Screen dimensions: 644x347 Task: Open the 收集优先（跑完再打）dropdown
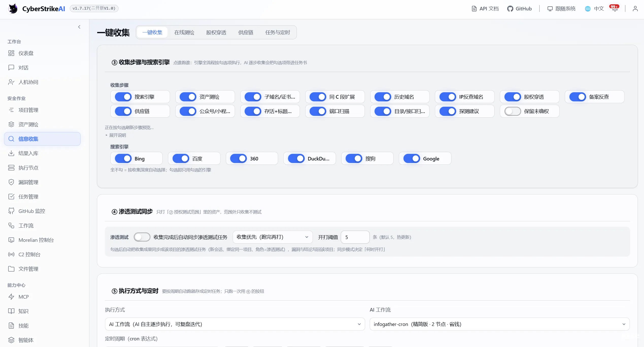point(273,237)
